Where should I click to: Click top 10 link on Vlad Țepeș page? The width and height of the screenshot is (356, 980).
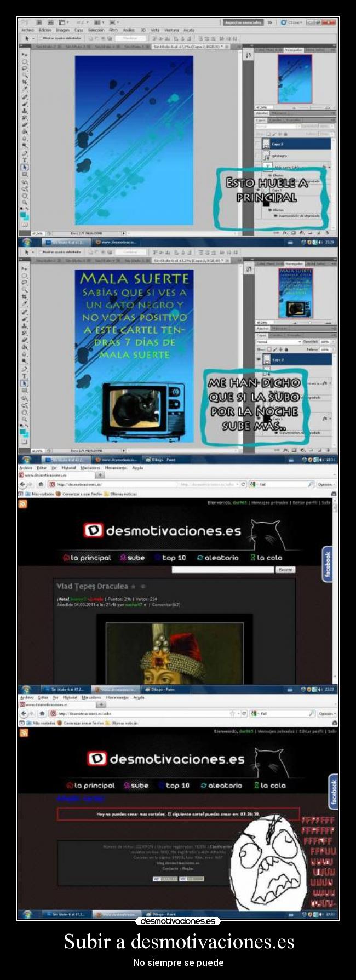[x=170, y=558]
